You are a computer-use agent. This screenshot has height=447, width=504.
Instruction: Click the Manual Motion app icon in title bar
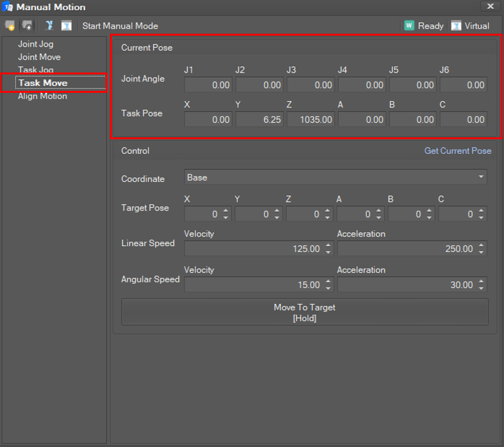pyautogui.click(x=8, y=7)
